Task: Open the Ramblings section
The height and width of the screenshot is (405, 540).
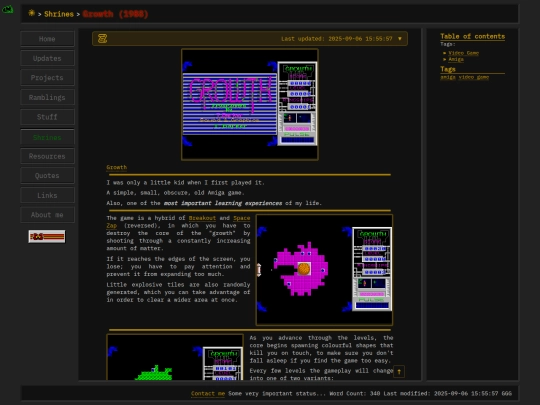Action: click(47, 97)
